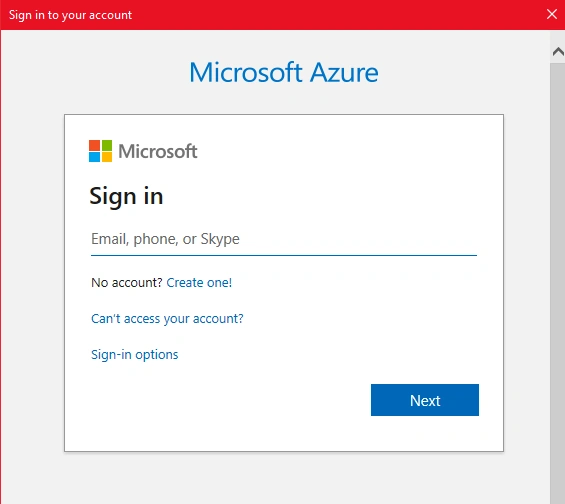The width and height of the screenshot is (565, 504).
Task: Click the gray Microsoft wordmark text
Action: (x=157, y=151)
